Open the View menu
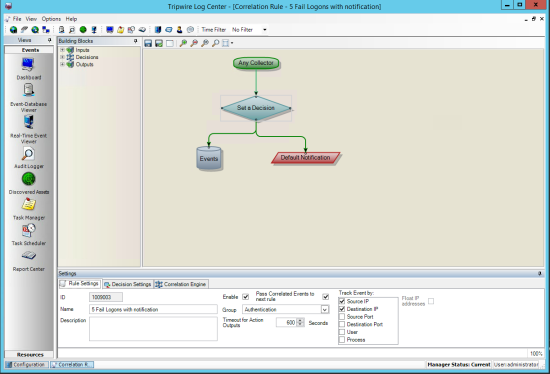The width and height of the screenshot is (550, 374). coord(31,19)
